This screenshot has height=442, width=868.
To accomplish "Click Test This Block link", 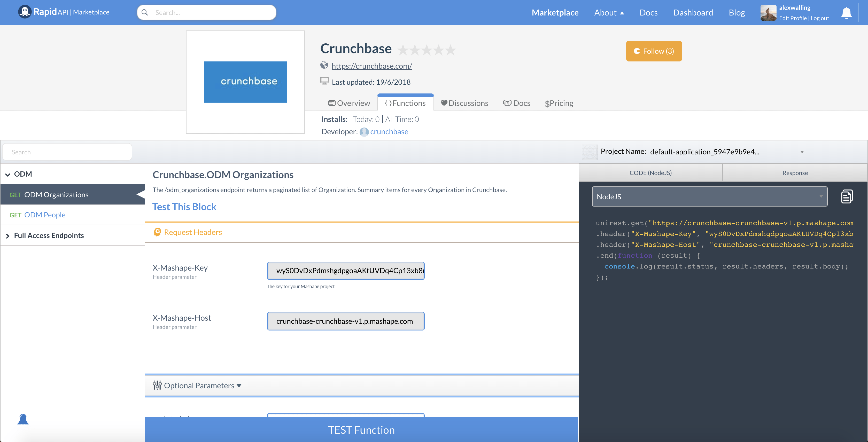I will [184, 207].
